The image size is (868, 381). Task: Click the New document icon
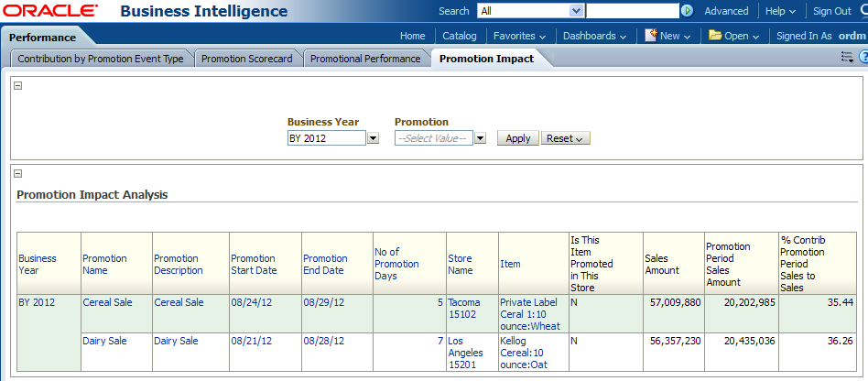651,36
